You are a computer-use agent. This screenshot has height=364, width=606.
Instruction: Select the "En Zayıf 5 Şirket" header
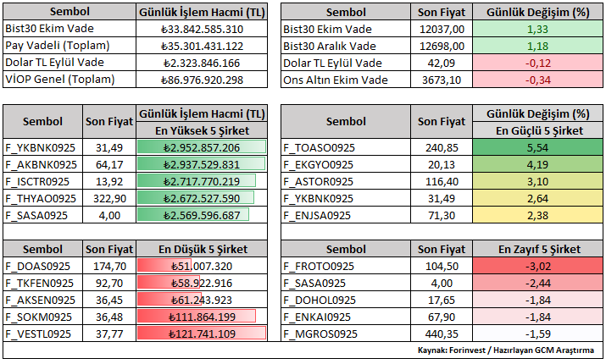point(537,250)
